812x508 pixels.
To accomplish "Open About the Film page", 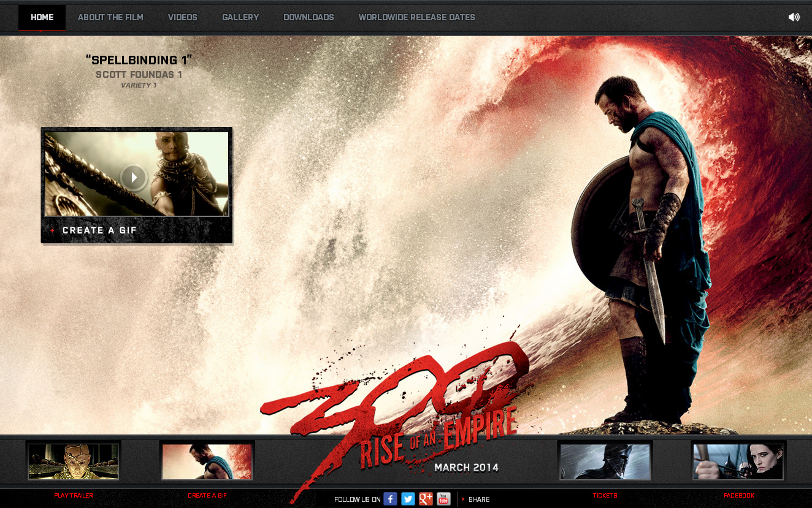I will 110,17.
